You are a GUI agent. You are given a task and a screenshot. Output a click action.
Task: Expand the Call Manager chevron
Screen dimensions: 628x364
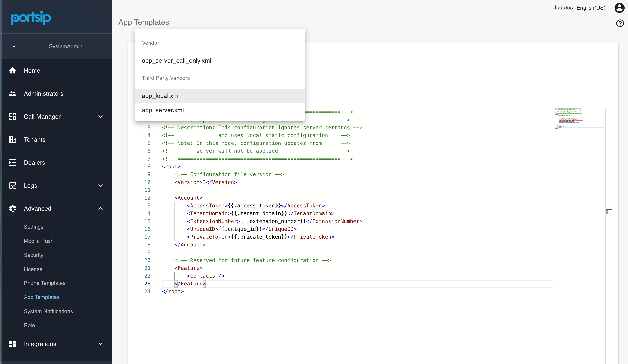tap(100, 117)
